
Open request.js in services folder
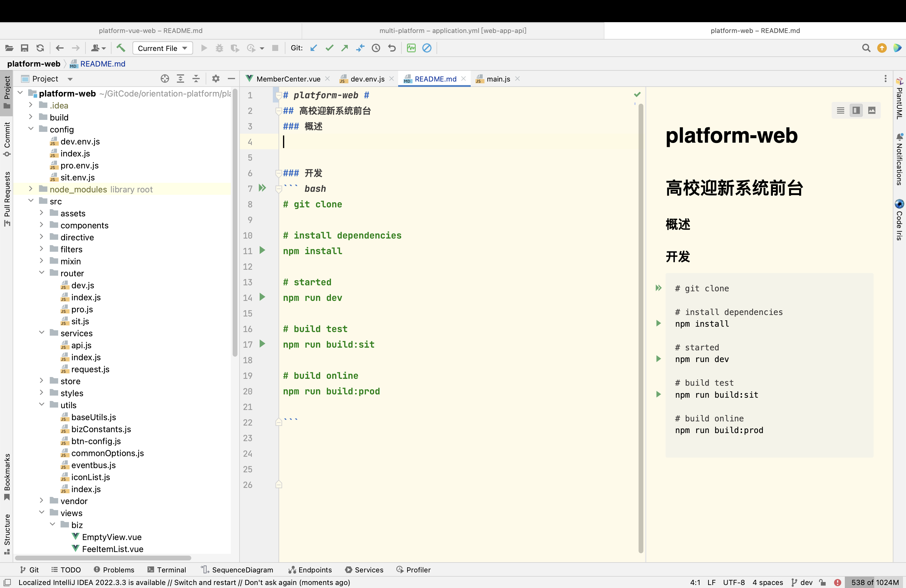[x=90, y=369]
